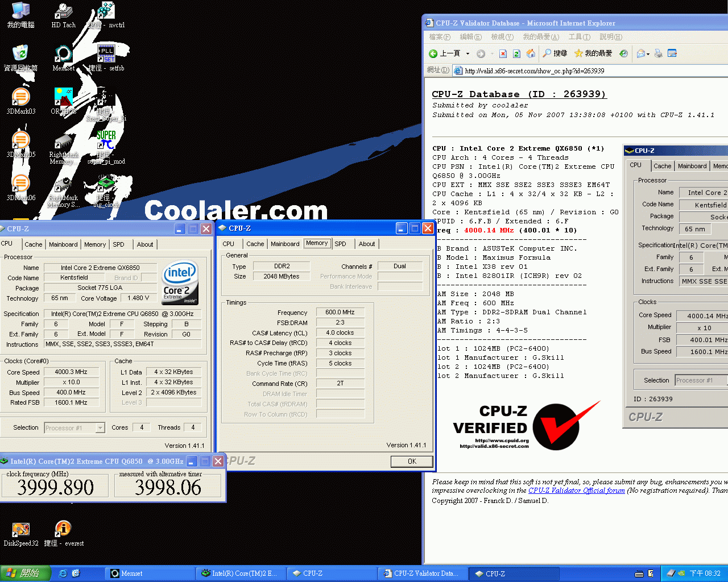Open the setfsb shortcut icon

click(107, 52)
